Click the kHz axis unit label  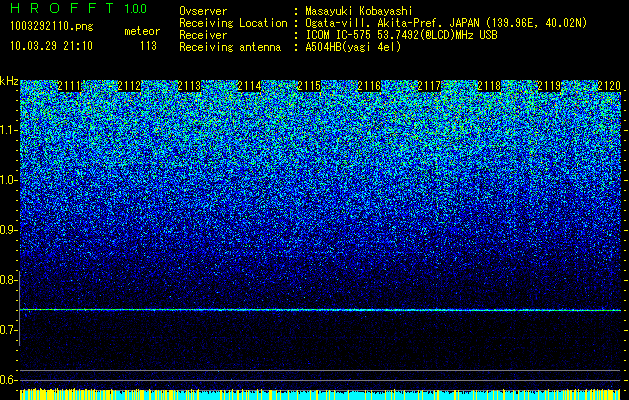coord(9,81)
